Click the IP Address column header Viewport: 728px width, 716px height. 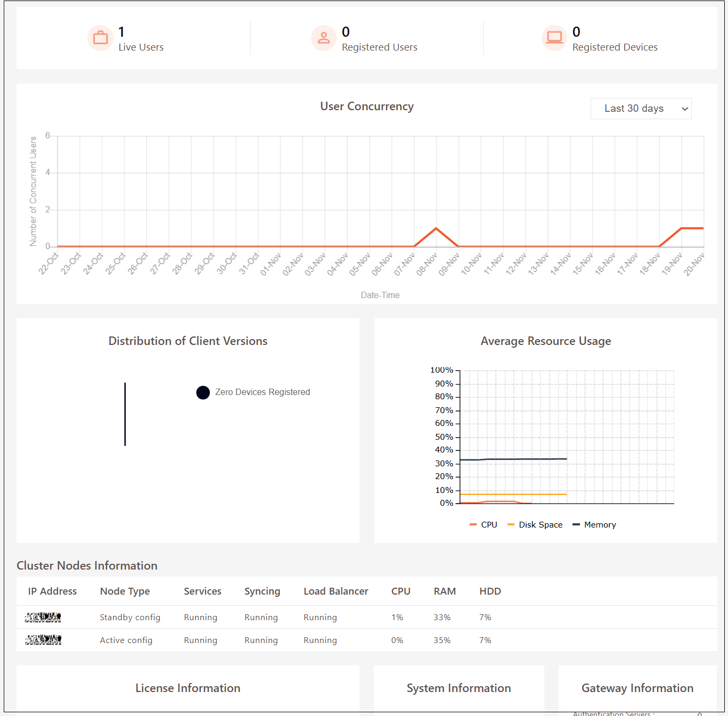tap(52, 591)
